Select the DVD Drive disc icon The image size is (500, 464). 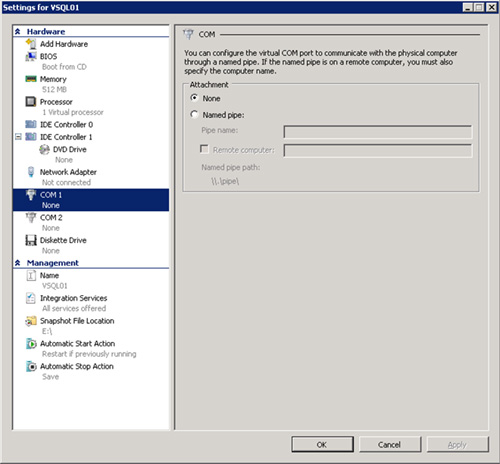pyautogui.click(x=44, y=149)
